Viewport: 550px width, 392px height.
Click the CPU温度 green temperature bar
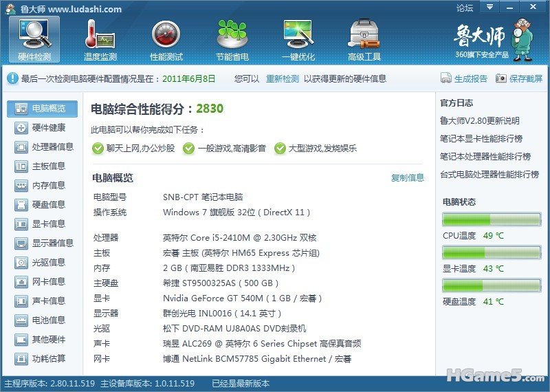click(491, 220)
